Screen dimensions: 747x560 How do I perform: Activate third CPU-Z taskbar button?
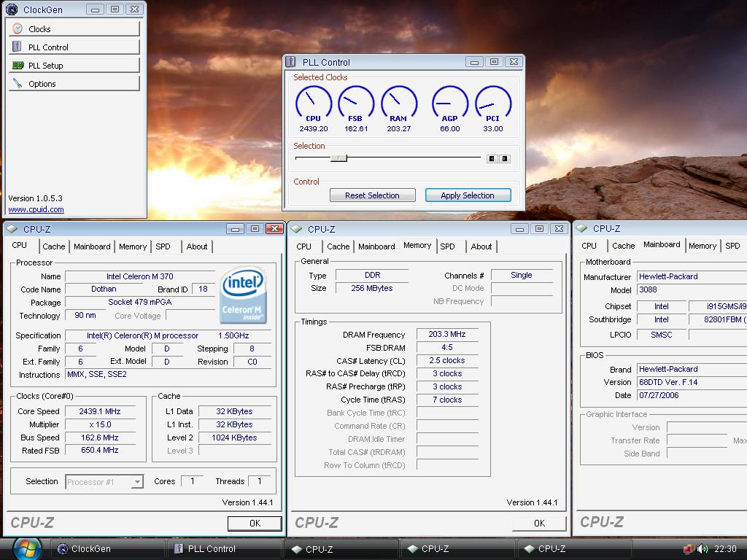(x=573, y=549)
